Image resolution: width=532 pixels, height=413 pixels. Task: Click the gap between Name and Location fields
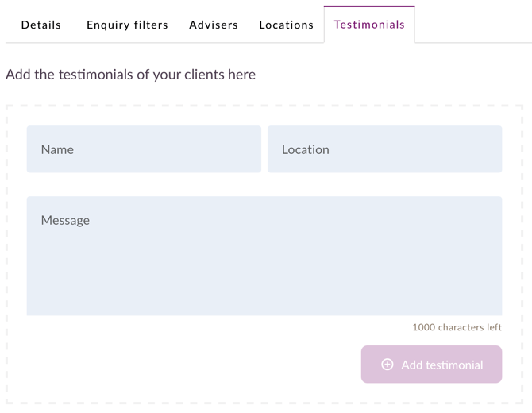[264, 149]
